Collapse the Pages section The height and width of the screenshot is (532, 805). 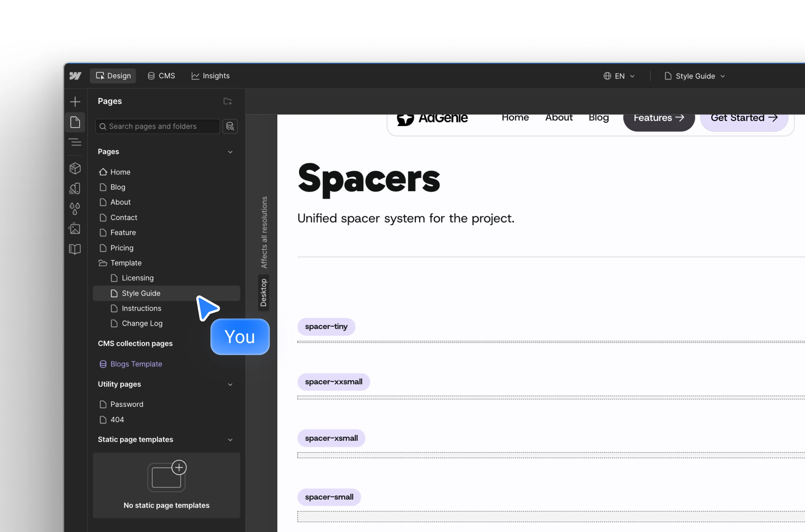click(230, 152)
